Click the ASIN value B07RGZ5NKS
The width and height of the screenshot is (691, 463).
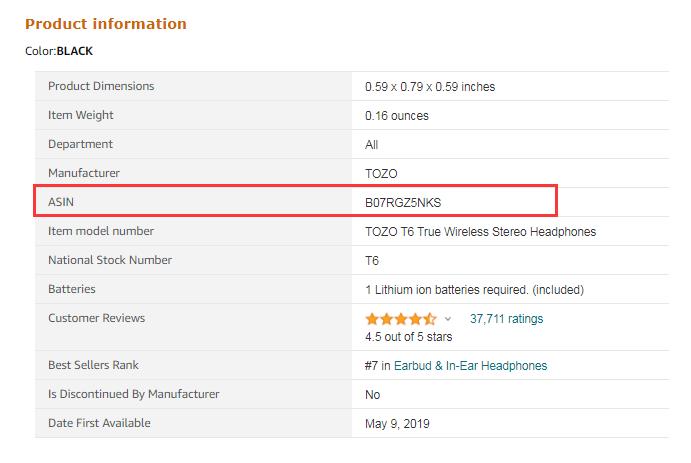pyautogui.click(x=403, y=202)
